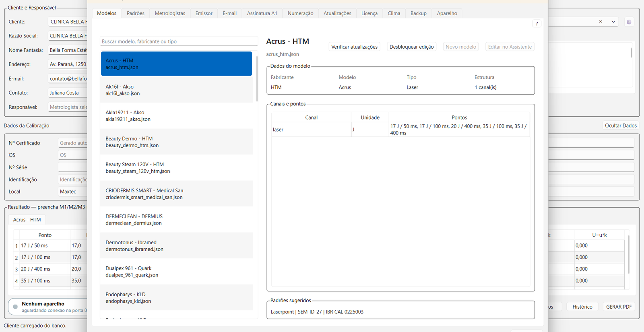The height and width of the screenshot is (332, 644).
Task: Select the Akla19211 - Akso model
Action: point(176,116)
